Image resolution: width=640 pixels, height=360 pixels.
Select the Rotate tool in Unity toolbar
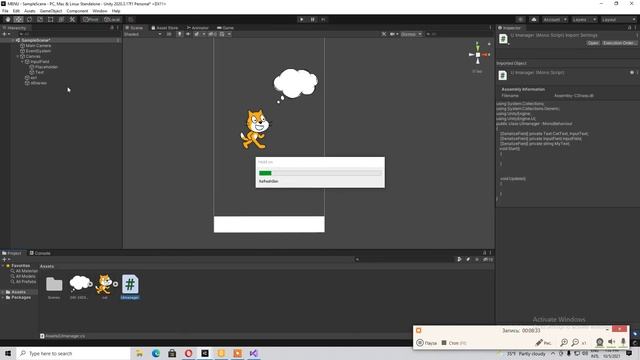point(29,19)
